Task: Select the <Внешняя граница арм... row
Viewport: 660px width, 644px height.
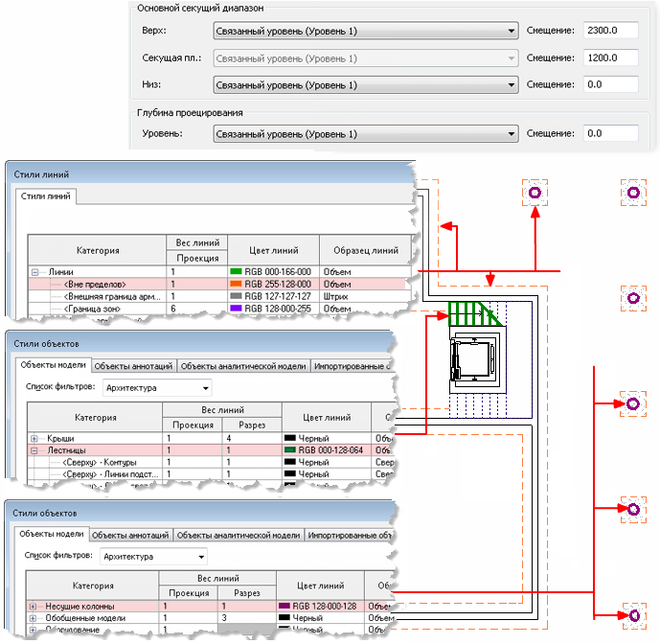Action: 218,296
